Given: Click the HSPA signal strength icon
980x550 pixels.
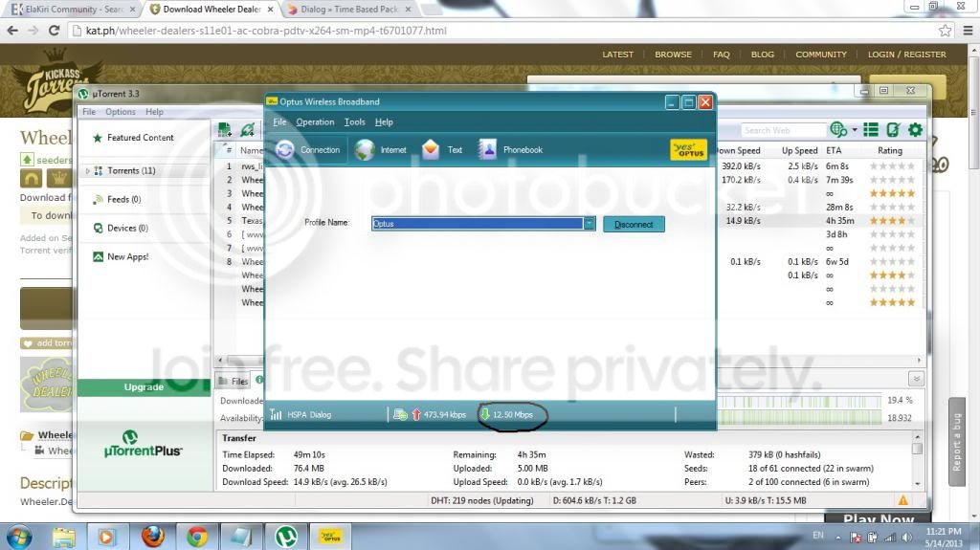Looking at the screenshot, I should (276, 414).
